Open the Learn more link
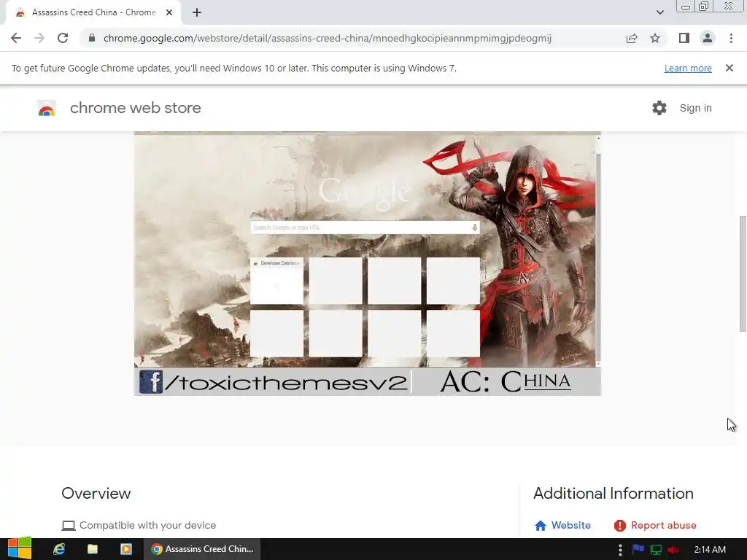Viewport: 747px width, 560px height. (688, 68)
